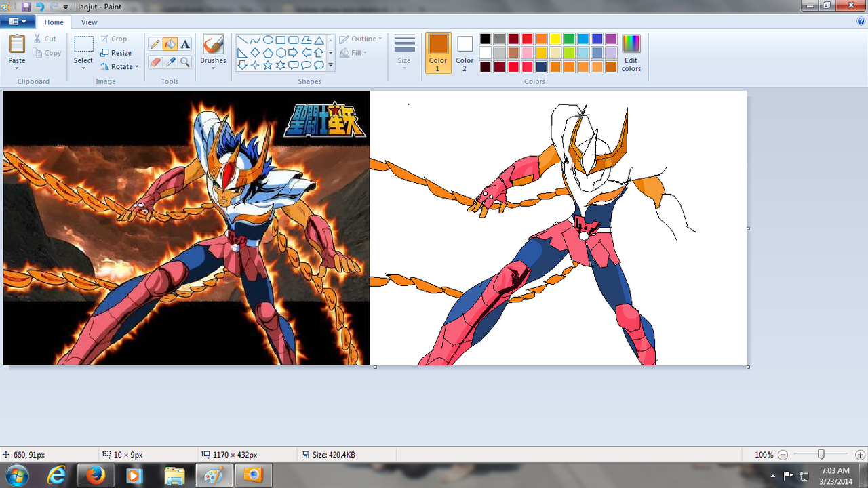Activate the Color 1 selector
The width and height of the screenshot is (868, 488).
pos(438,52)
